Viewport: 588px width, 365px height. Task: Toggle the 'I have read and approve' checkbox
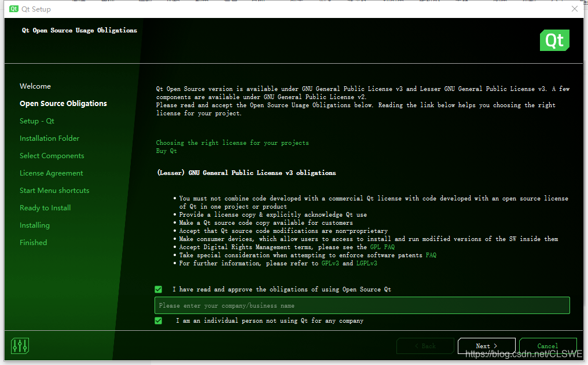click(158, 289)
